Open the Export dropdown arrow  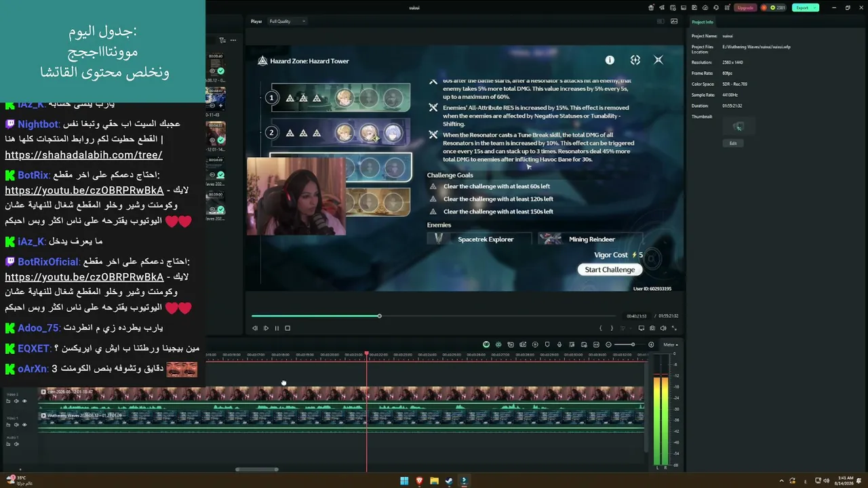pyautogui.click(x=815, y=7)
